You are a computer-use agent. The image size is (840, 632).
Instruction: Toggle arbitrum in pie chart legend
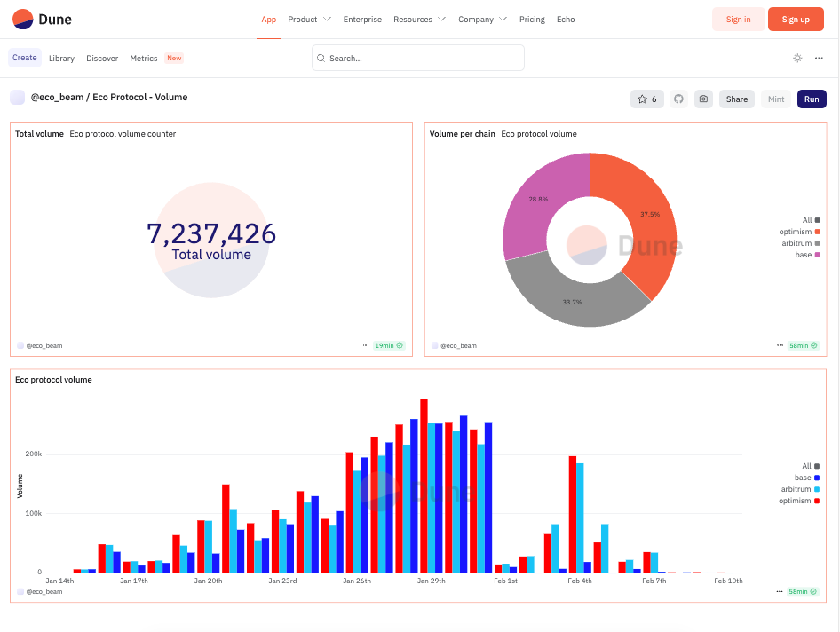[x=801, y=243]
